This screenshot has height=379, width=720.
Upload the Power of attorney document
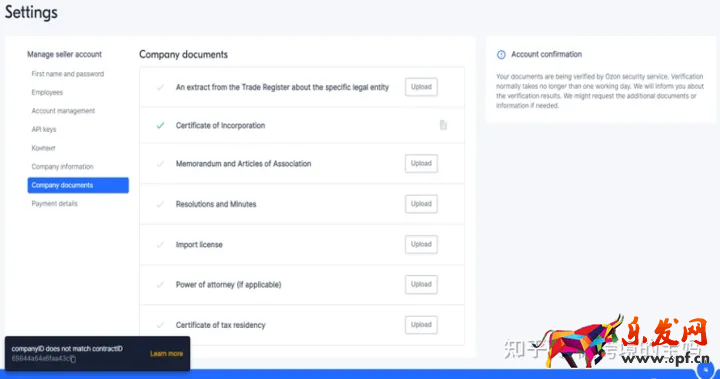[x=421, y=284]
